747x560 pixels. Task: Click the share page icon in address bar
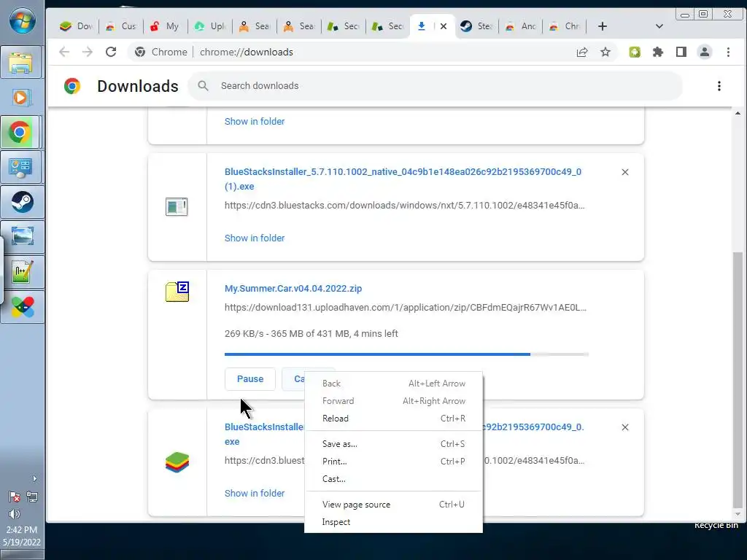coord(582,52)
